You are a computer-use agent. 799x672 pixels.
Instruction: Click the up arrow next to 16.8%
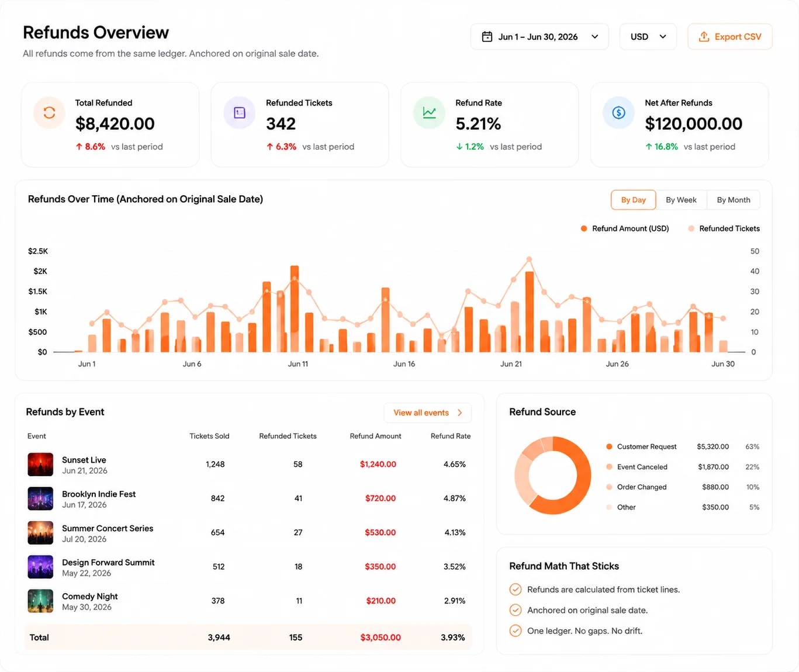coord(649,147)
